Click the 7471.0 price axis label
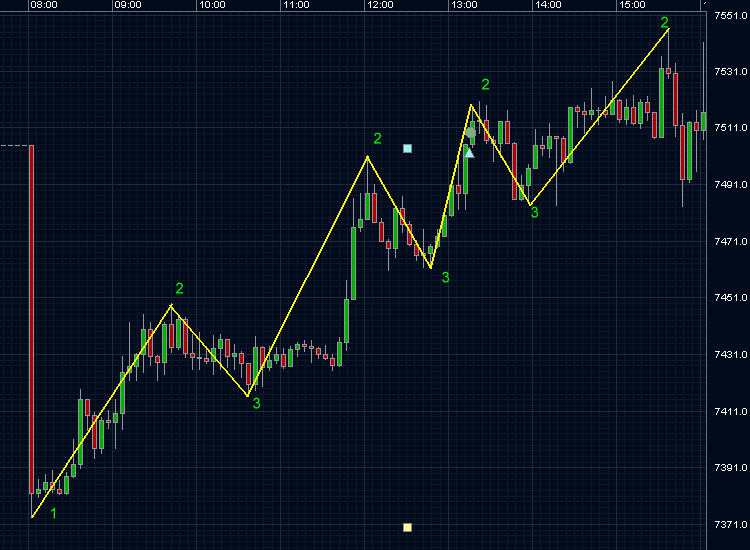 730,242
